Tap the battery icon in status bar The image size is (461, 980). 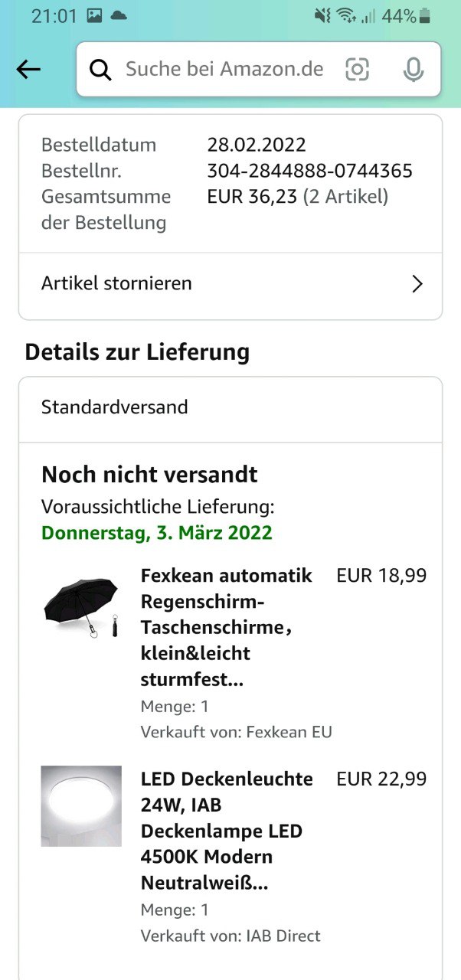click(x=425, y=16)
